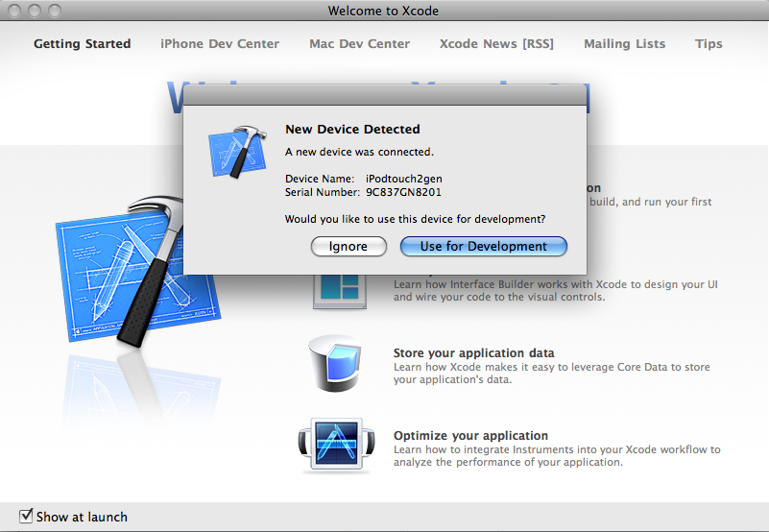Click the 'Learn how Interface Builder works' description
The image size is (769, 532).
pos(556,291)
